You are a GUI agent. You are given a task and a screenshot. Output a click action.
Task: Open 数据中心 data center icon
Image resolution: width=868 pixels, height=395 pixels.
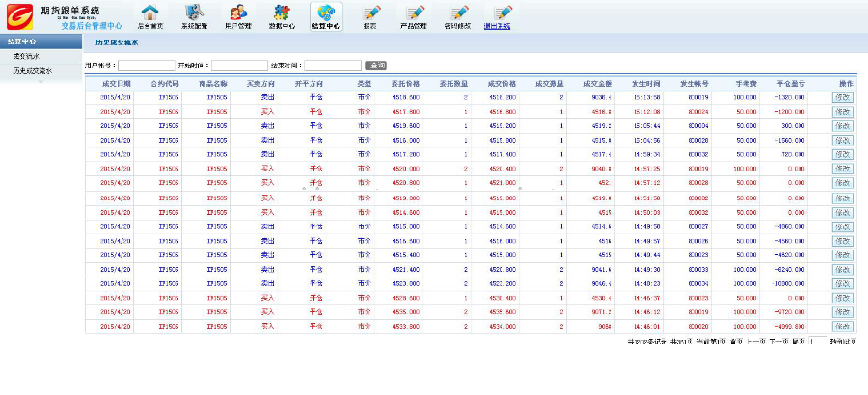point(282,15)
